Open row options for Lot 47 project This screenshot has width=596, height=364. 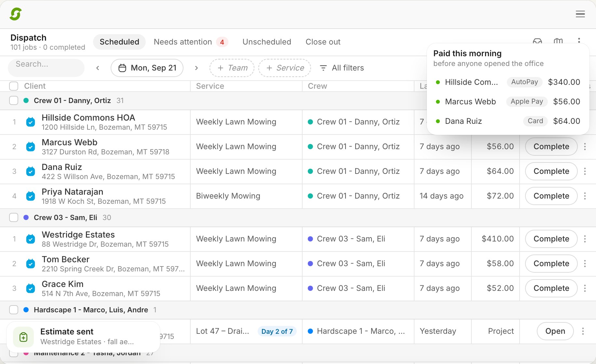point(583,331)
